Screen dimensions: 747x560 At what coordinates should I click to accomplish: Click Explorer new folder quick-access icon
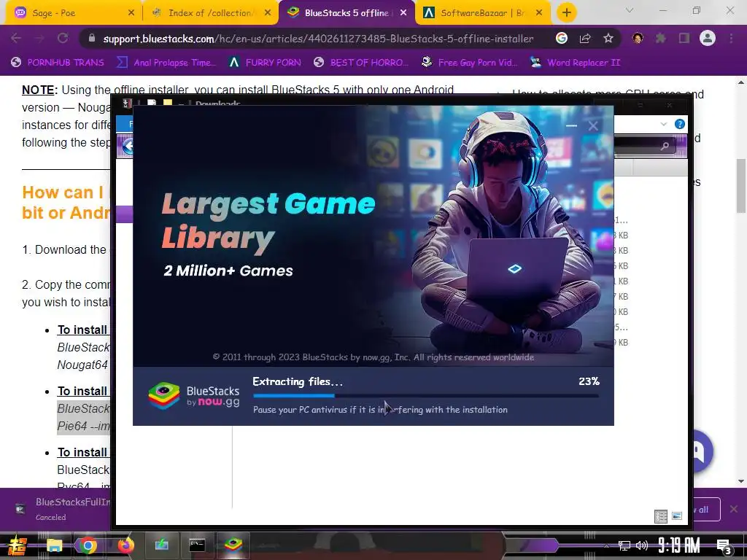coord(167,102)
